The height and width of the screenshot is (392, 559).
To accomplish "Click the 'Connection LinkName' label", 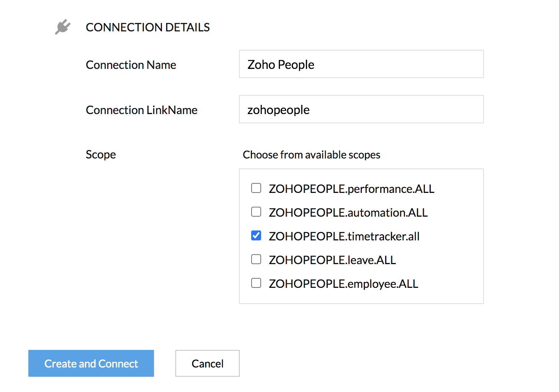I will pyautogui.click(x=142, y=110).
